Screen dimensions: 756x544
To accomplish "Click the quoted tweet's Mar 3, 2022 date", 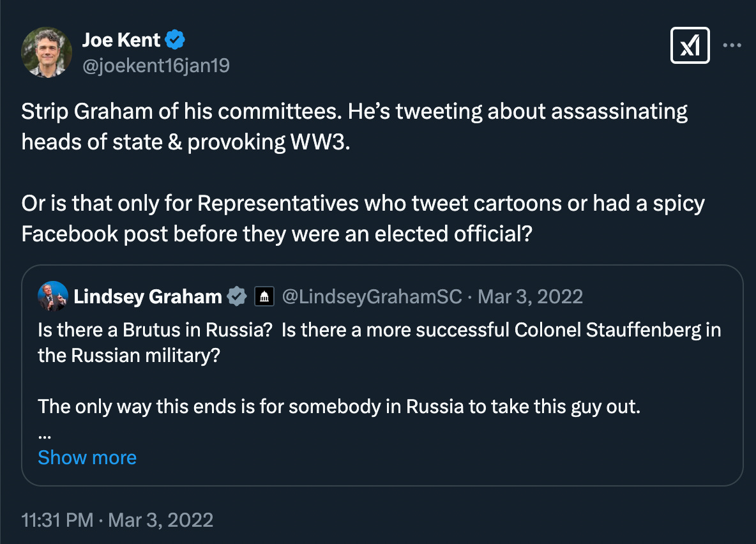I will pos(530,296).
